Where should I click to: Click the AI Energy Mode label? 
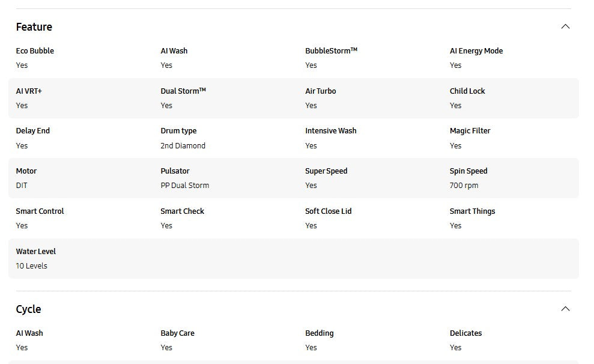pyautogui.click(x=476, y=51)
